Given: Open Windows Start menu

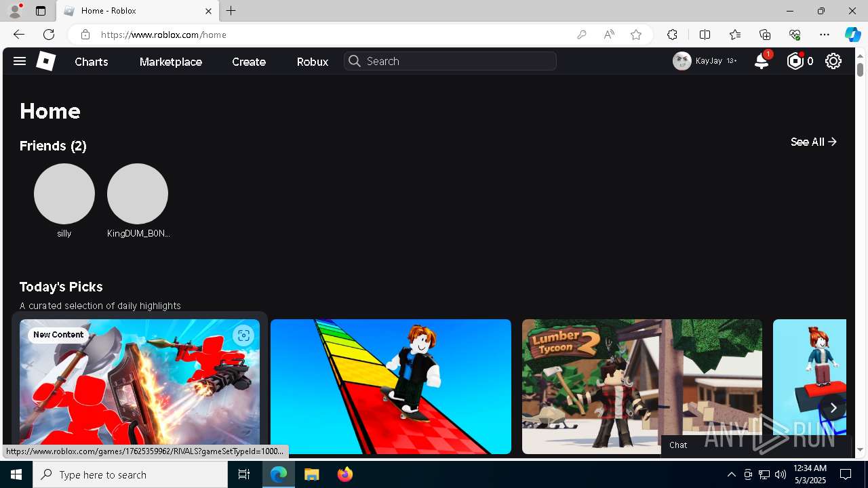Looking at the screenshot, I should pos(16,474).
